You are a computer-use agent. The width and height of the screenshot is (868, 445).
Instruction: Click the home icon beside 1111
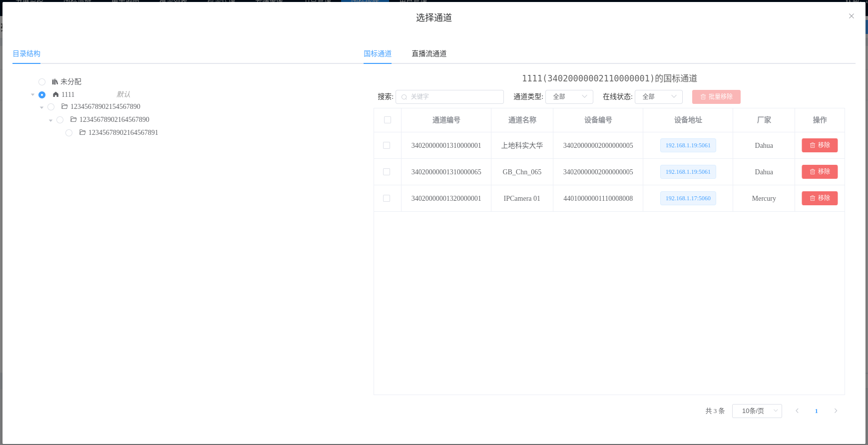pyautogui.click(x=55, y=95)
